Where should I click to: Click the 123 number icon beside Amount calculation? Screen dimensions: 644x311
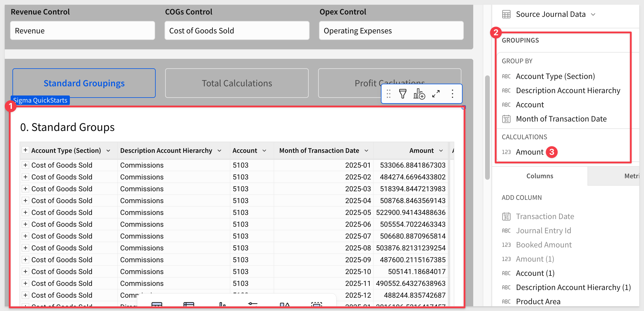coord(506,152)
